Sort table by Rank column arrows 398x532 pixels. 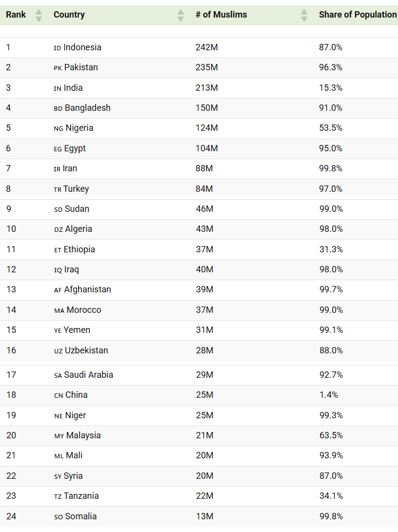tap(39, 15)
